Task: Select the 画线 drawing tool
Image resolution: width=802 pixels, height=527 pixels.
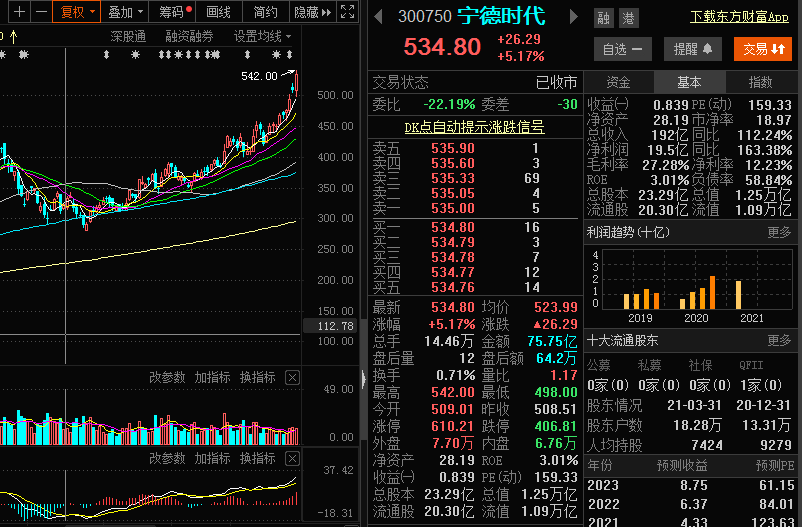Action: (218, 12)
